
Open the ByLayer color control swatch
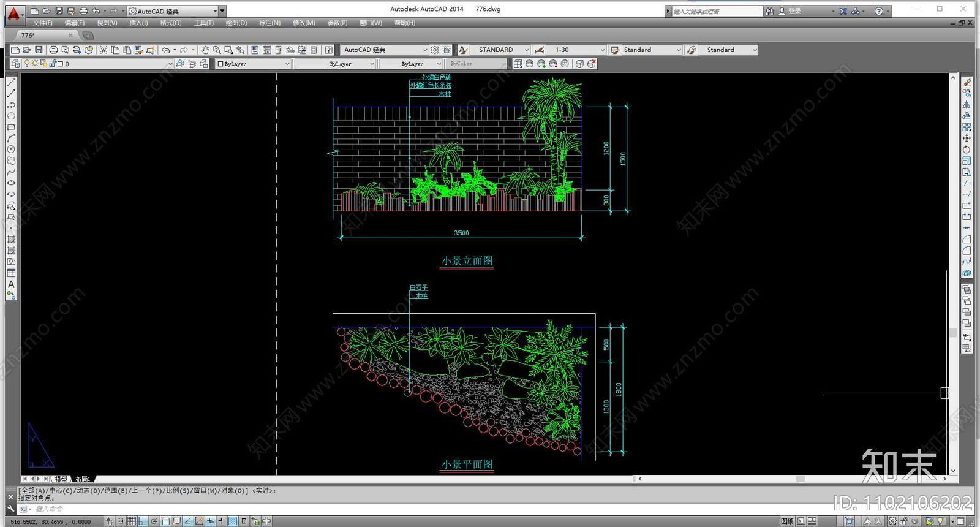(254, 64)
